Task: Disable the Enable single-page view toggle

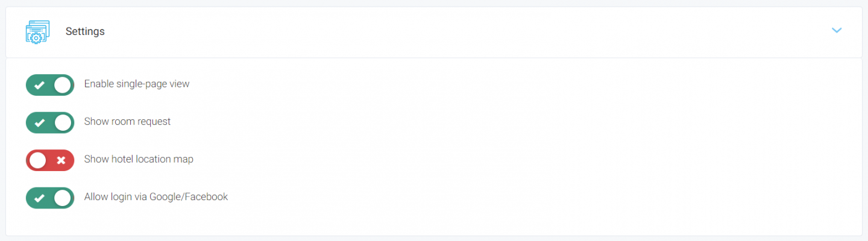Action: click(x=50, y=85)
